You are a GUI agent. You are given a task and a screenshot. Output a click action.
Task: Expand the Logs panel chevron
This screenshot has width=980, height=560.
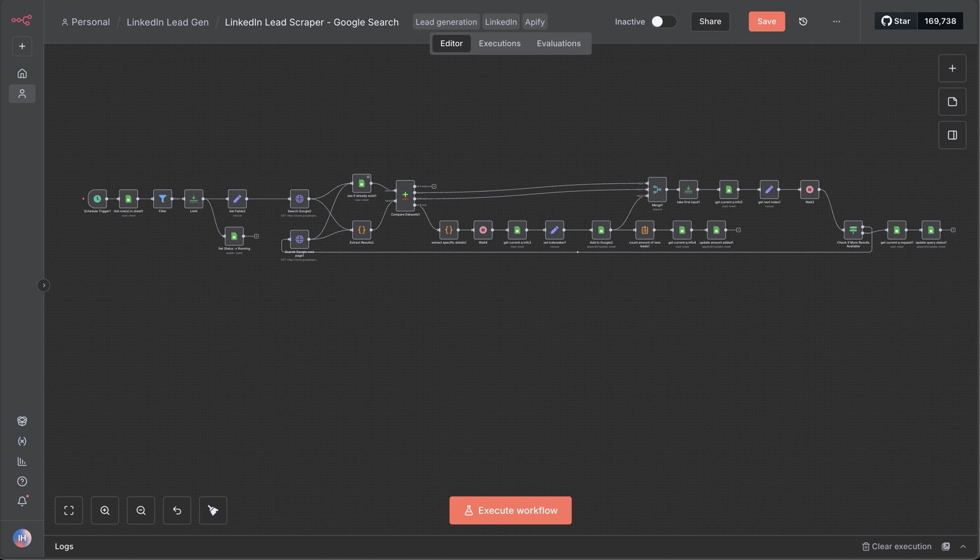coord(963,547)
